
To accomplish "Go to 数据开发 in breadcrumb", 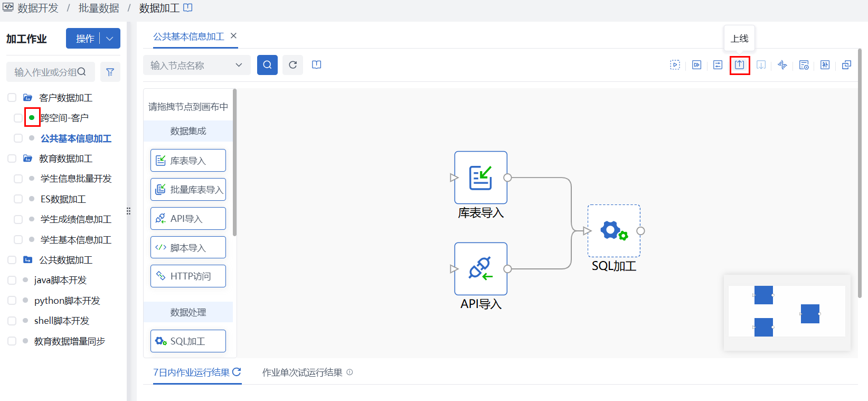I will pyautogui.click(x=38, y=8).
